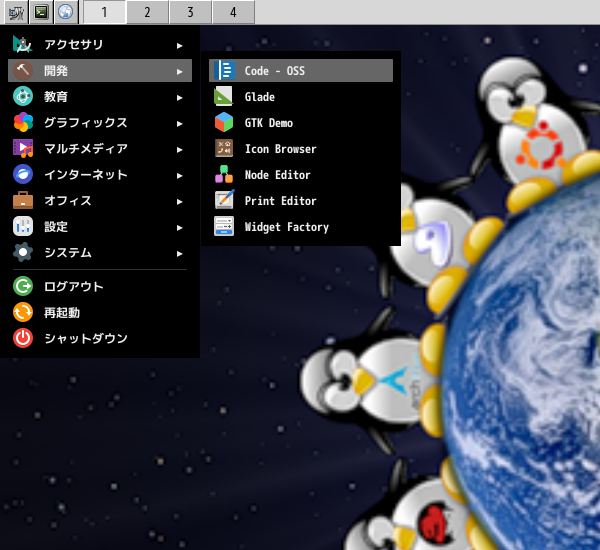Click the GTK Demo cube icon

coord(224,123)
